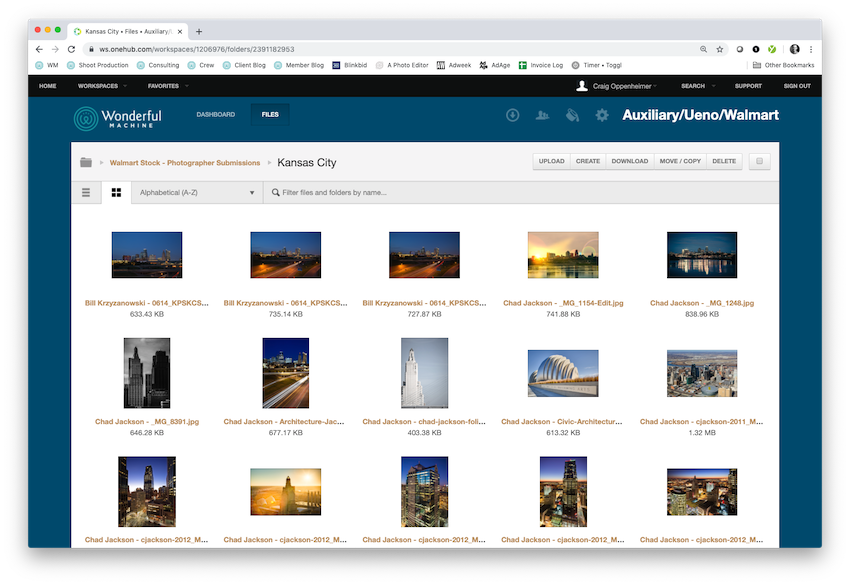Open the aerial city cjackson-2011 thumbnail
This screenshot has width=850, height=585.
(702, 373)
